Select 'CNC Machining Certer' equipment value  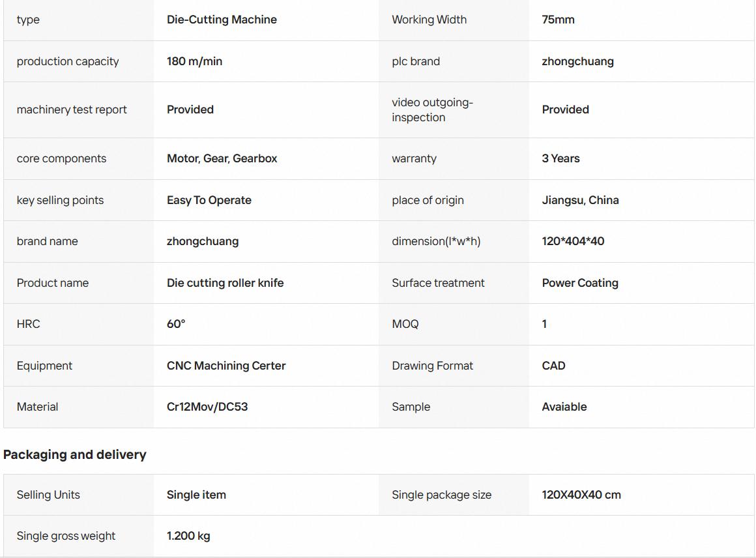click(226, 366)
